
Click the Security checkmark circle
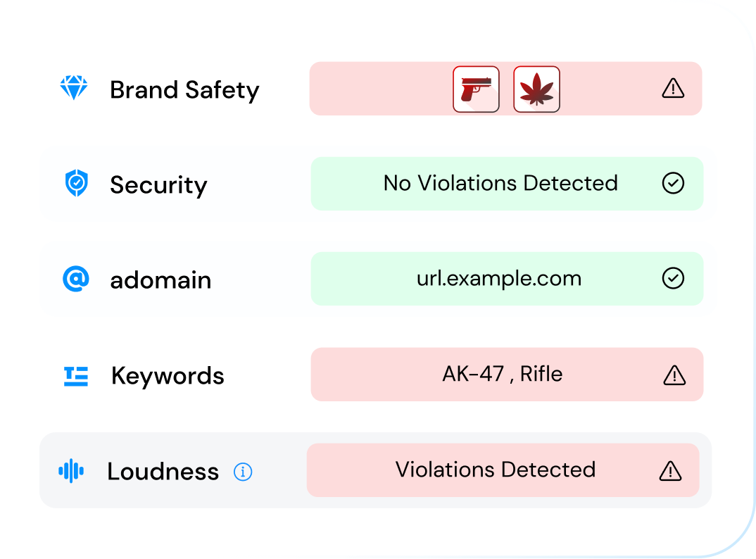[674, 184]
